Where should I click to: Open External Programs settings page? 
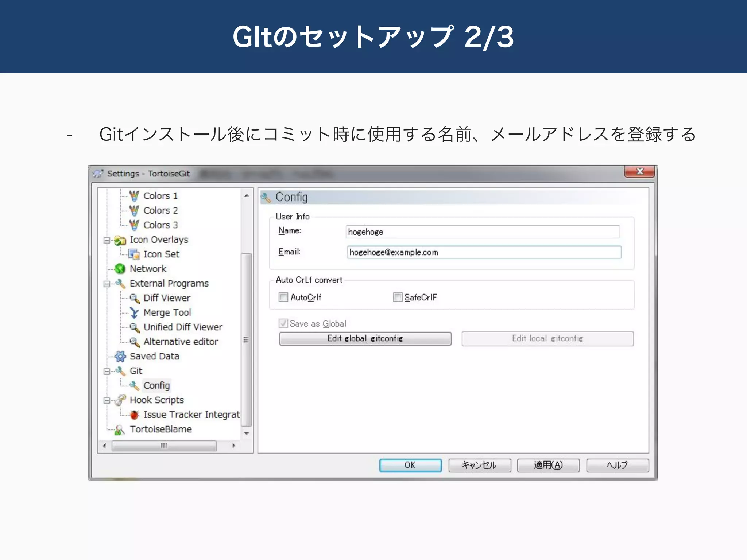point(169,283)
